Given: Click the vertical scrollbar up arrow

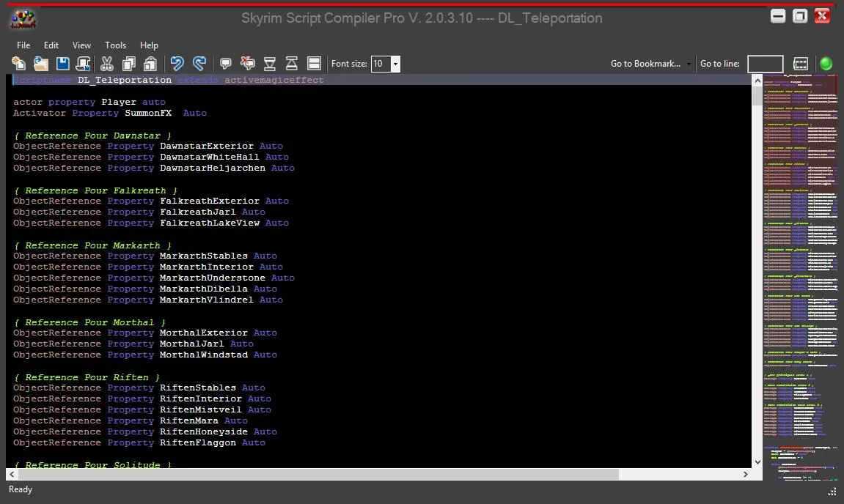Looking at the screenshot, I should click(x=757, y=81).
